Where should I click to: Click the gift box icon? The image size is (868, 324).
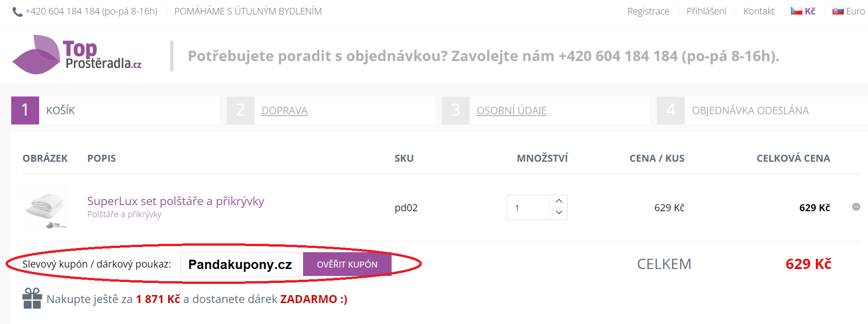tap(32, 298)
